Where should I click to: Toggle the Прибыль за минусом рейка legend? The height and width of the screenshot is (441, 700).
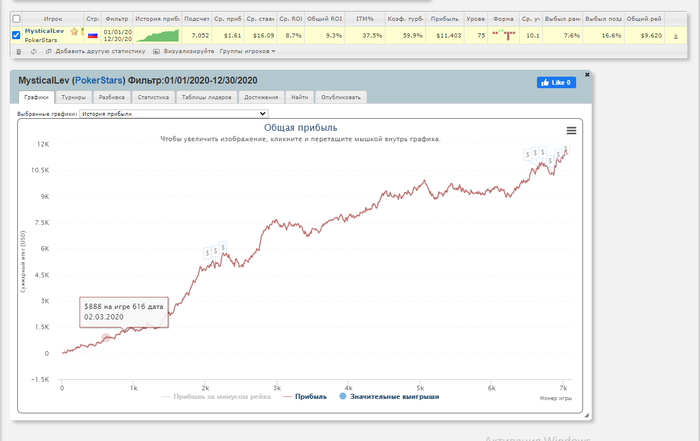click(217, 396)
